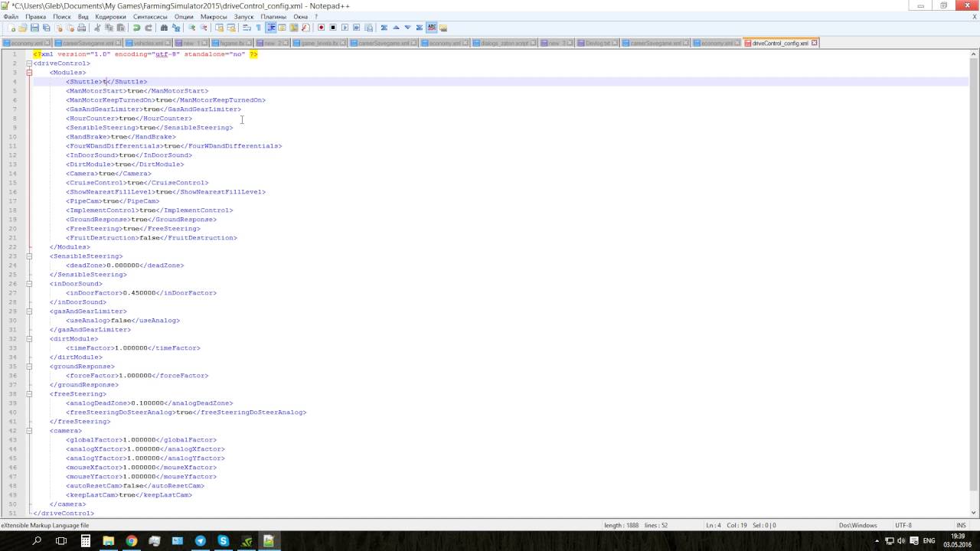Click the Print toolbar icon
980x551 pixels.
81,28
